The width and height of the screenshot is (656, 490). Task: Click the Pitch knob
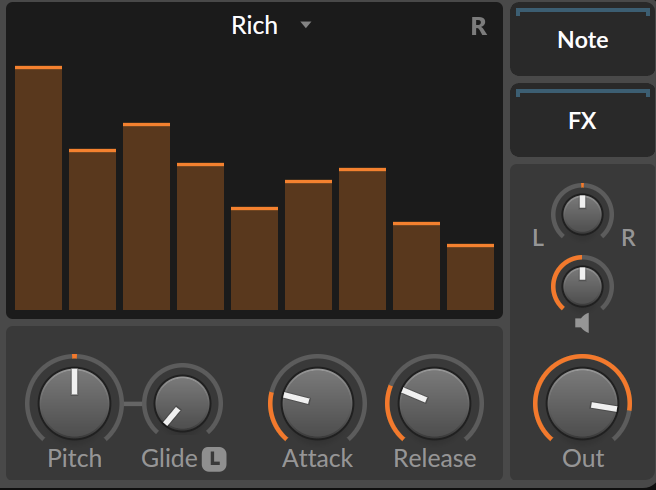[x=74, y=403]
